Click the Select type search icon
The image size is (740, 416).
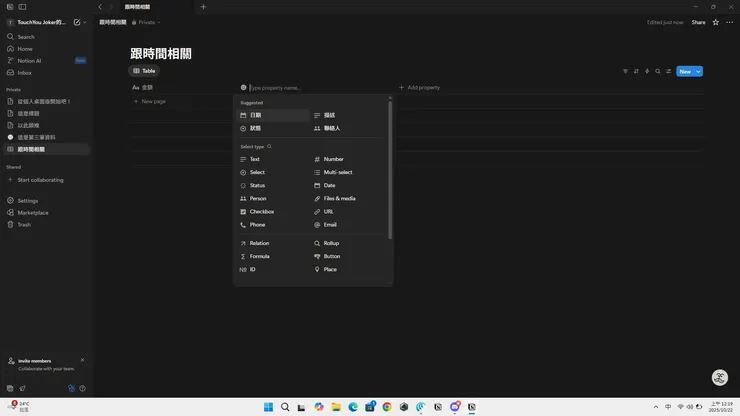269,146
